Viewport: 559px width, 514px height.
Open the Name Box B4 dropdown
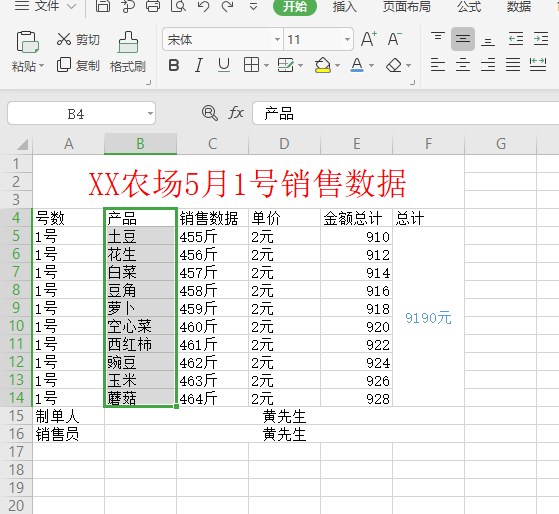coord(150,114)
